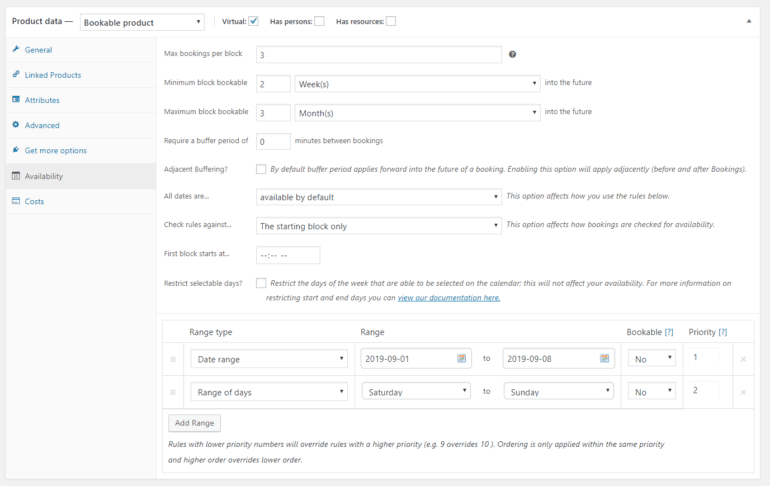Click the Priority [?] help tooltip

(722, 332)
